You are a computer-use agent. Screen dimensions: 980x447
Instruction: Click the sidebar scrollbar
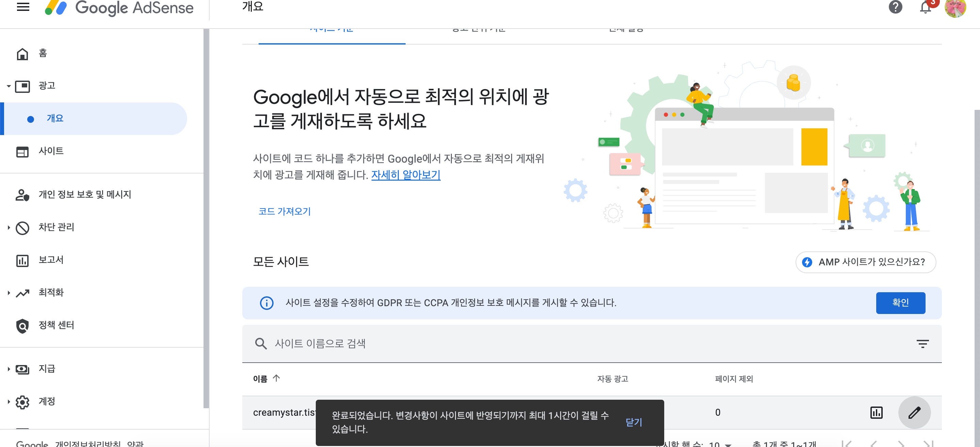click(x=206, y=218)
